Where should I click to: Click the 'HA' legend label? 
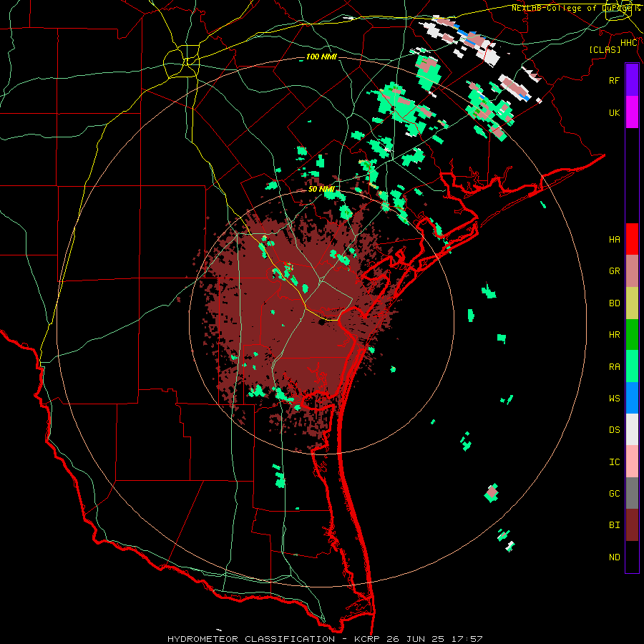pos(614,239)
